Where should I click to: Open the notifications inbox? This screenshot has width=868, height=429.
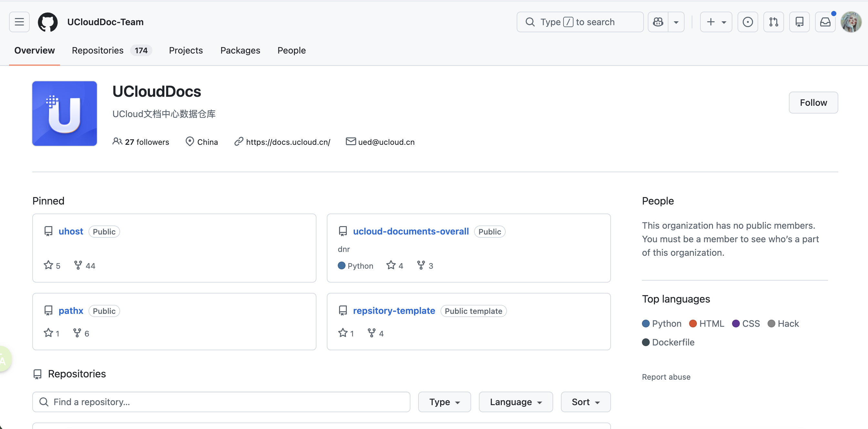pyautogui.click(x=825, y=22)
